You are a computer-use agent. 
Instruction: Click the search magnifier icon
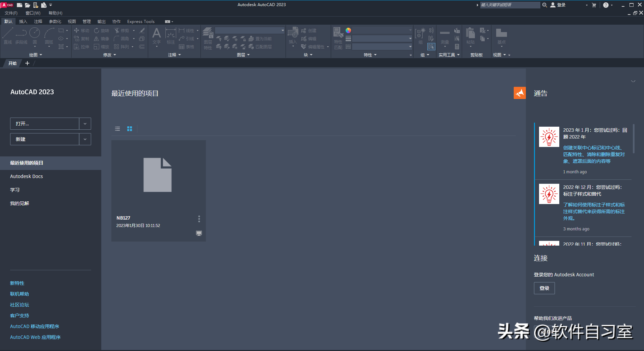tap(544, 5)
